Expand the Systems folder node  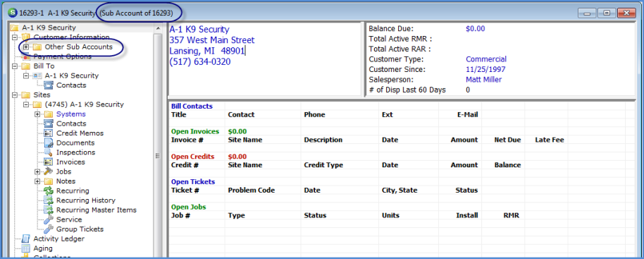coord(37,114)
